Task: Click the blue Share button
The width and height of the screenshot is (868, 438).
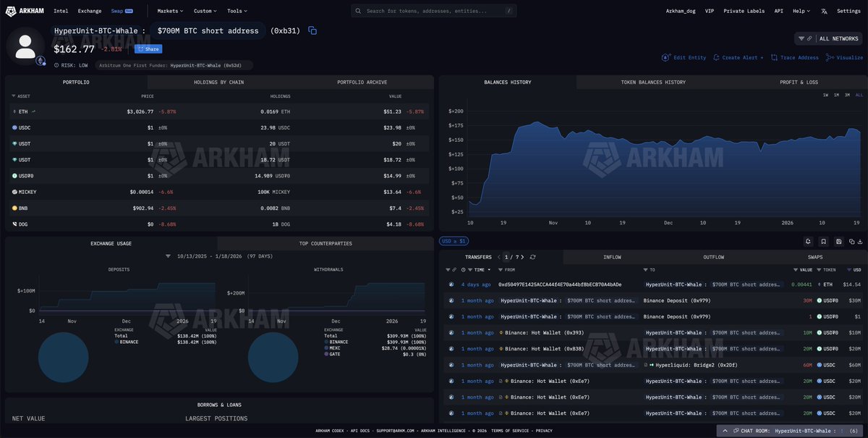Action: (x=148, y=49)
